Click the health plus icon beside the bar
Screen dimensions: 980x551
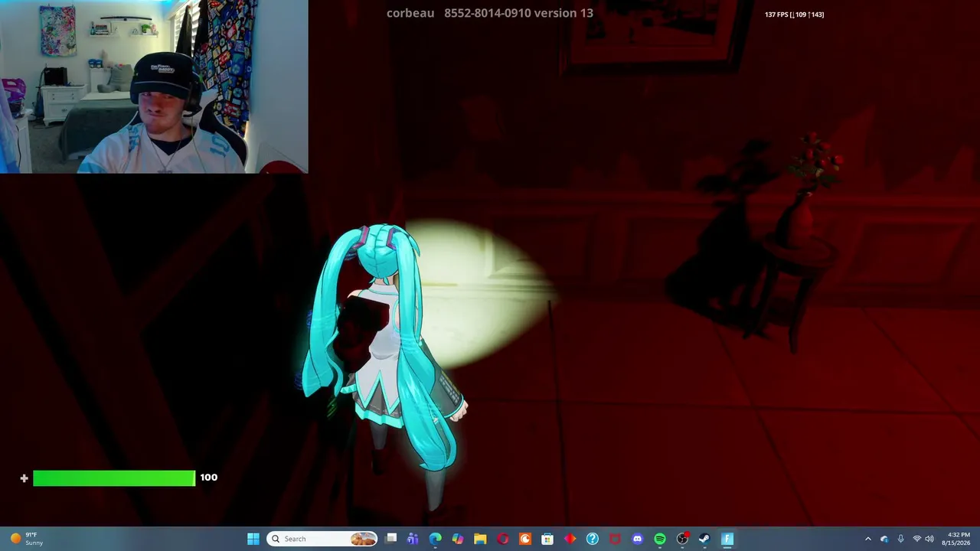coord(24,478)
